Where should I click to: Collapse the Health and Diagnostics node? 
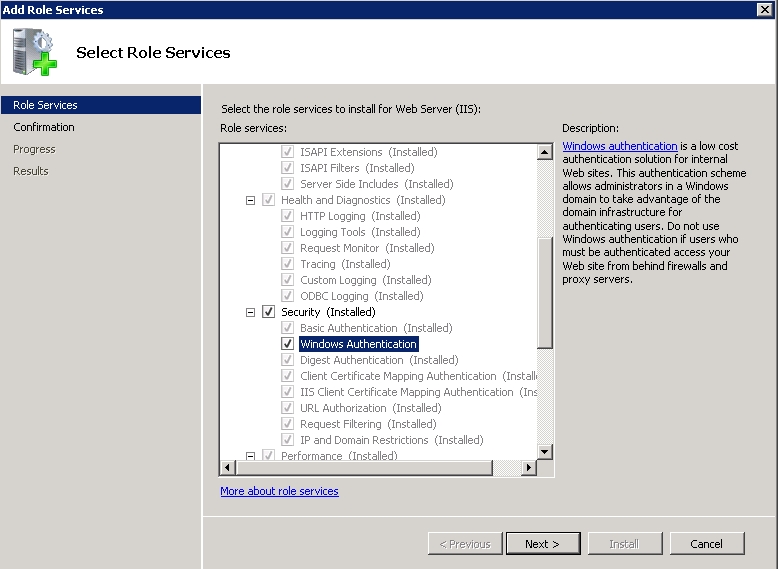(x=250, y=200)
